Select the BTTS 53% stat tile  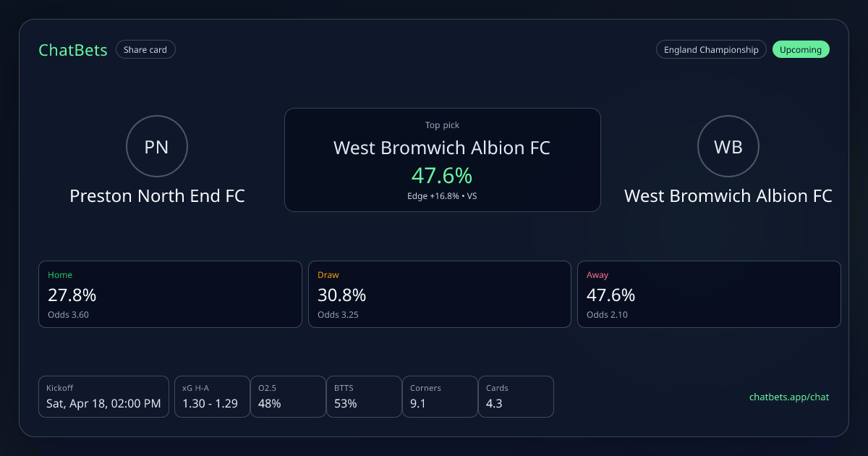coord(364,397)
